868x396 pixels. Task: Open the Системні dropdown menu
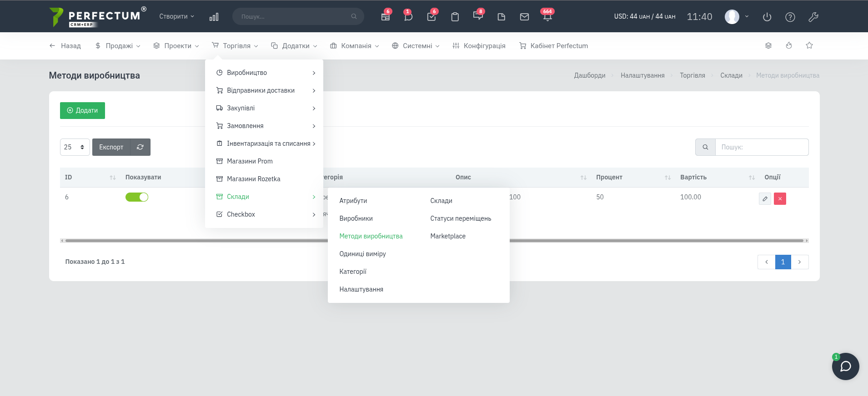tap(416, 46)
